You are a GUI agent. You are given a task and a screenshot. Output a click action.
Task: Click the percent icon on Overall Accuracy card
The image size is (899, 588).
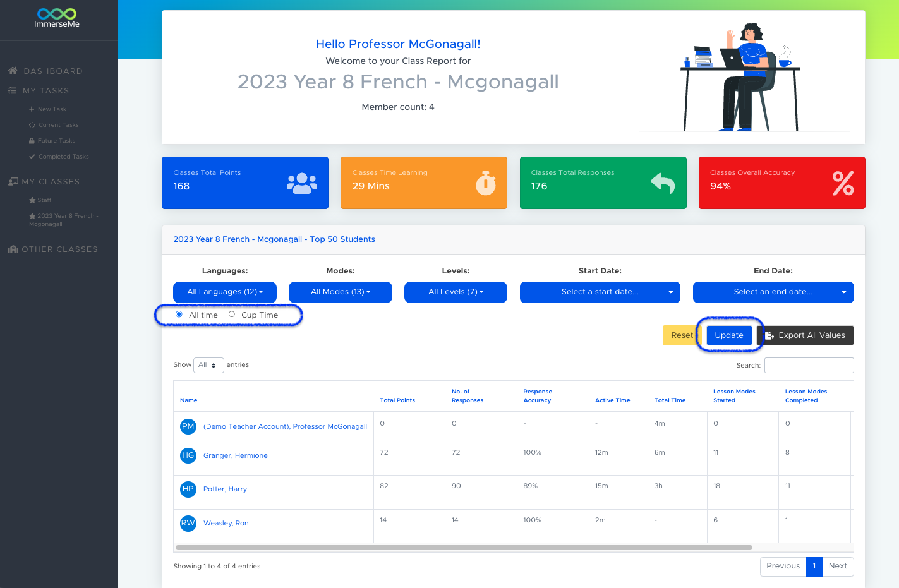[x=843, y=183]
